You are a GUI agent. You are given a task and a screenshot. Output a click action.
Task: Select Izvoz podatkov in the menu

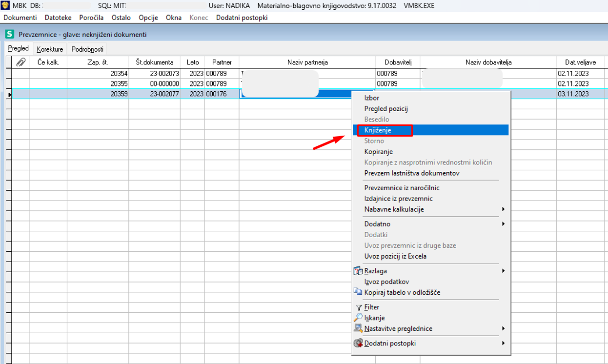(387, 282)
